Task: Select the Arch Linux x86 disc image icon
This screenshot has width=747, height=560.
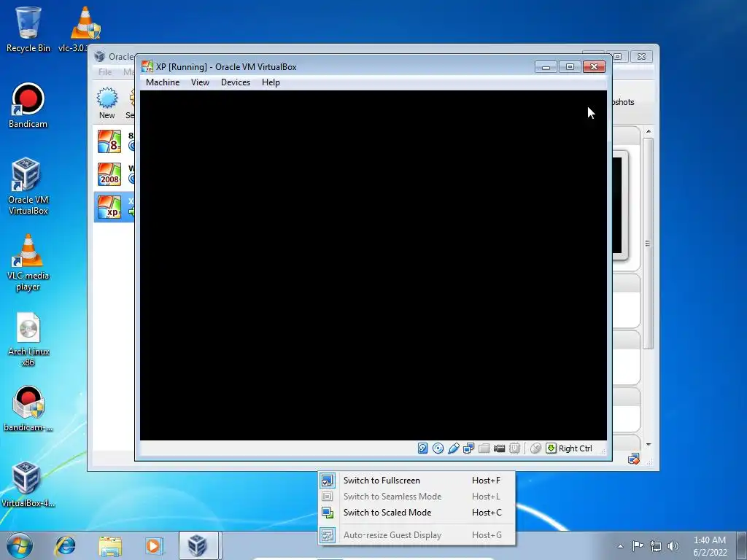Action: point(28,339)
